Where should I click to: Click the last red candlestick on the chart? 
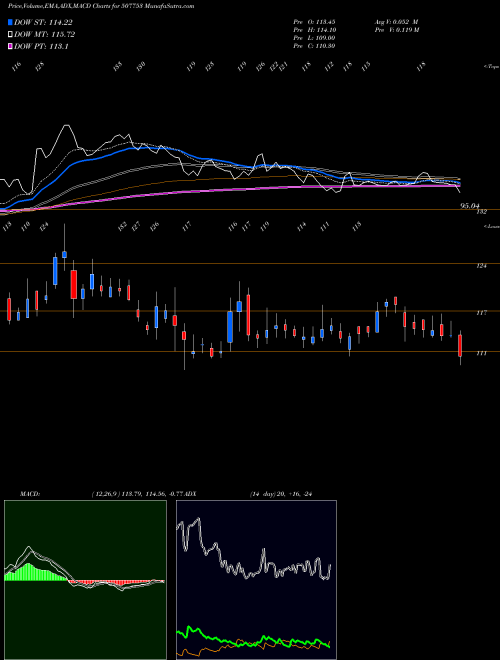pyautogui.click(x=460, y=345)
